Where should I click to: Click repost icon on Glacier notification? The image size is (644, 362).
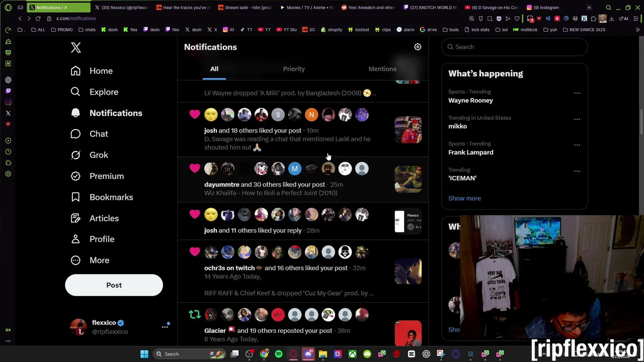coord(195,315)
